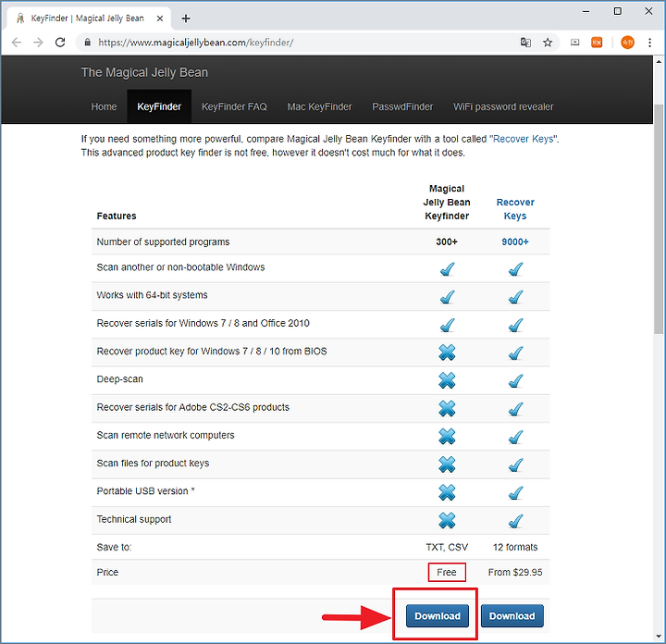Click Recover Keys checkmark for remote network computers
Image resolution: width=666 pixels, height=644 pixels.
click(x=515, y=437)
